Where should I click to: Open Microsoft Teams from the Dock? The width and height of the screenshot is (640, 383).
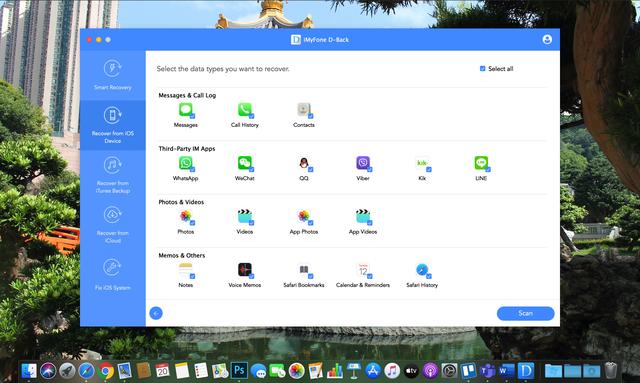coord(487,371)
